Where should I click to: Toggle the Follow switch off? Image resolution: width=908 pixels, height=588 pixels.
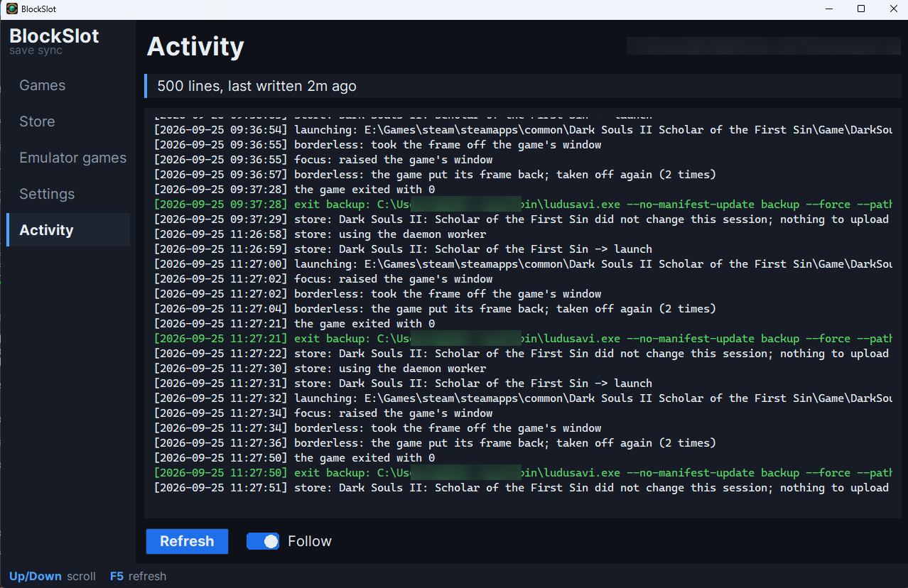pos(263,541)
